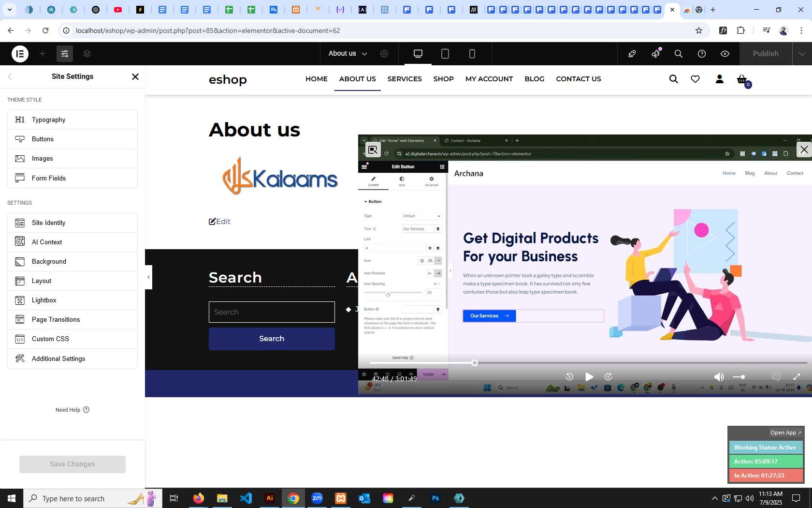This screenshot has height=508, width=812.
Task: Open the About us document dropdown
Action: [x=348, y=54]
